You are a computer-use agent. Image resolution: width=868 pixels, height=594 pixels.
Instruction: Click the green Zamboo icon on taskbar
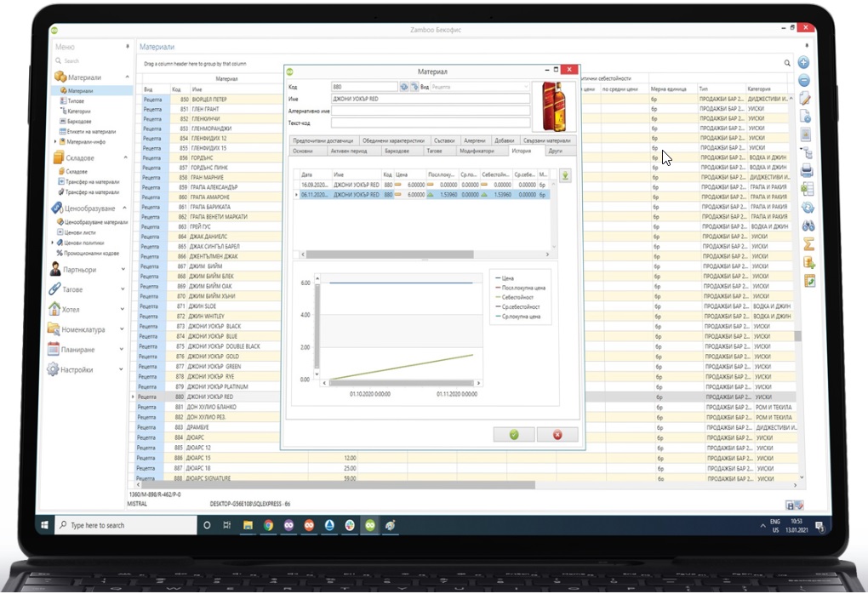click(x=370, y=525)
